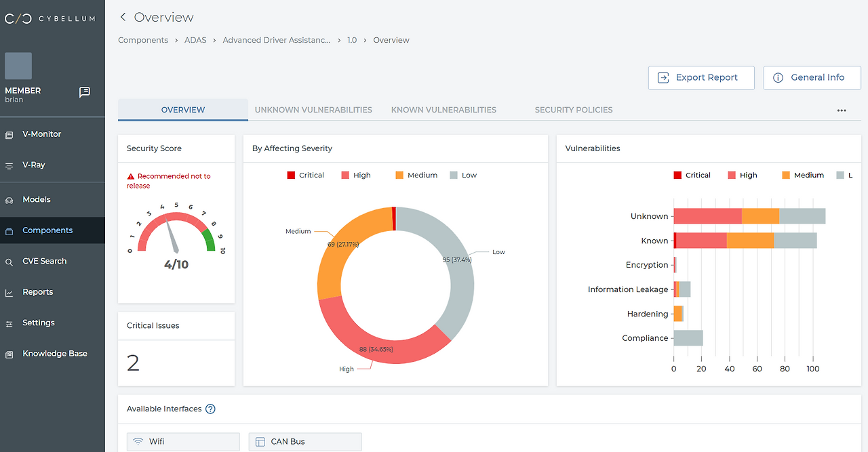Toggle Critical in the severity donut legend
Viewport: 868px width, 452px height.
[305, 175]
